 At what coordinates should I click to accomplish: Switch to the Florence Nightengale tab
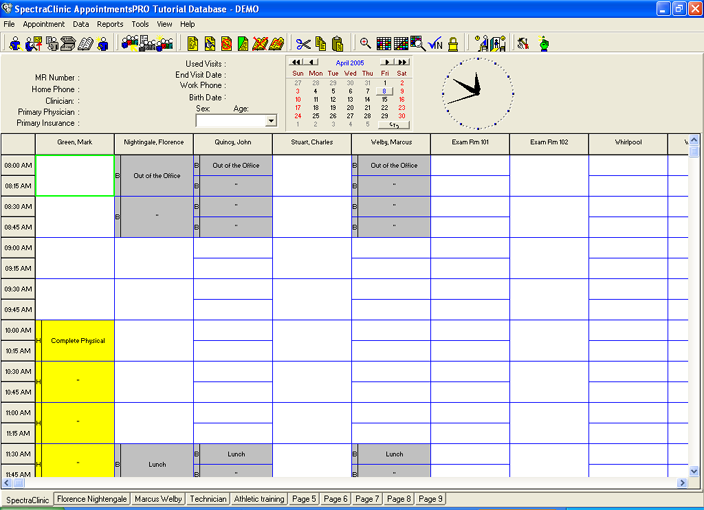[x=92, y=499]
